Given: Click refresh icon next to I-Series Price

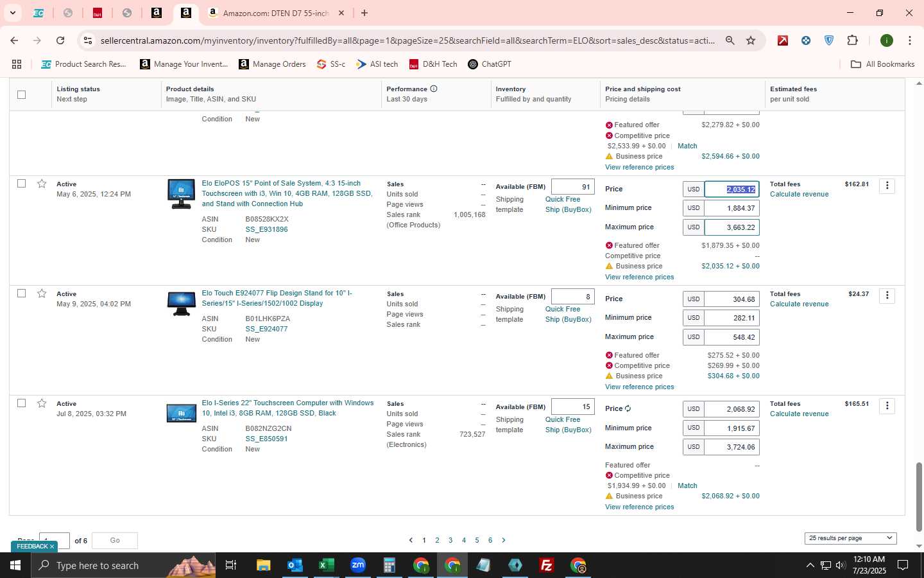Looking at the screenshot, I should tap(628, 408).
